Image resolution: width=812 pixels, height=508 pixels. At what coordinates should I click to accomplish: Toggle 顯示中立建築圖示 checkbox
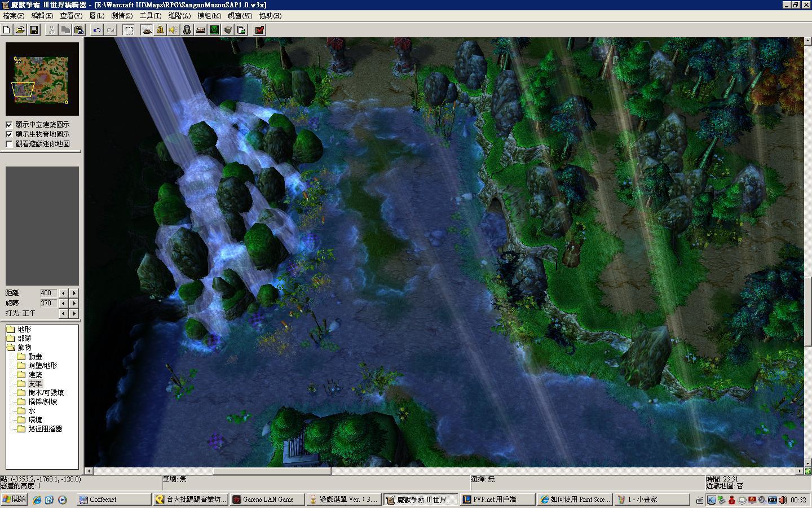pyautogui.click(x=9, y=125)
